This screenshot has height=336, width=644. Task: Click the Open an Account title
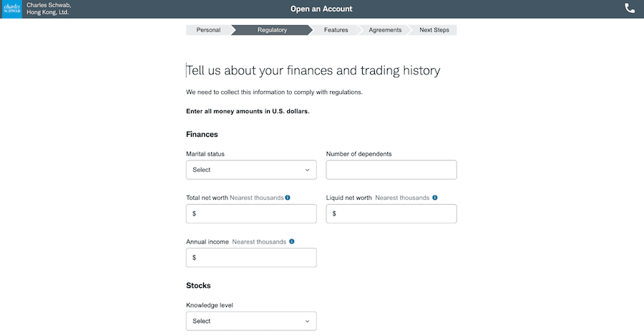click(x=321, y=9)
